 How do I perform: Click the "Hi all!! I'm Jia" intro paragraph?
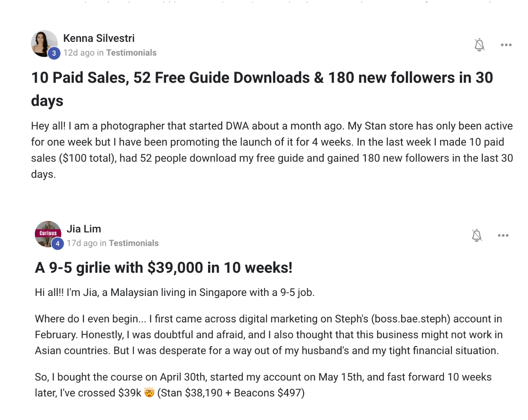pos(174,292)
